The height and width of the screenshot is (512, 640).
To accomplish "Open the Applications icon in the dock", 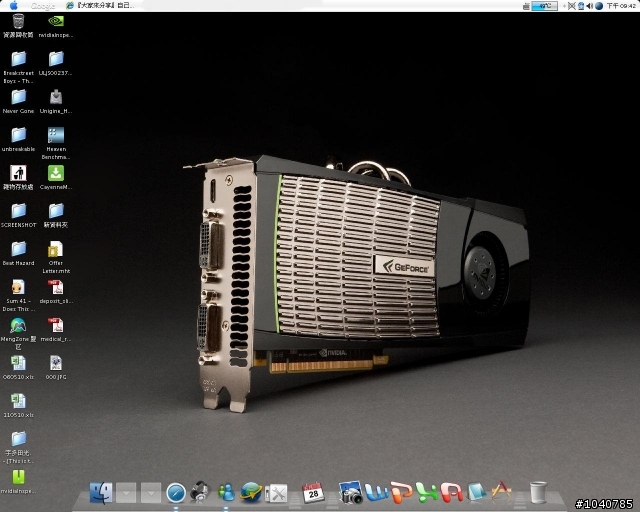I will pos(501,491).
